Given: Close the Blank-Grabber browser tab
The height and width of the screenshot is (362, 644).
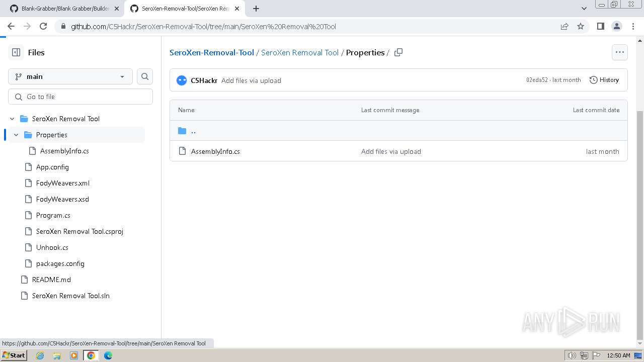Looking at the screenshot, I should 116,9.
